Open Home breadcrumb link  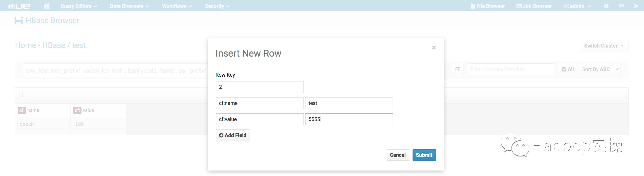pos(26,45)
